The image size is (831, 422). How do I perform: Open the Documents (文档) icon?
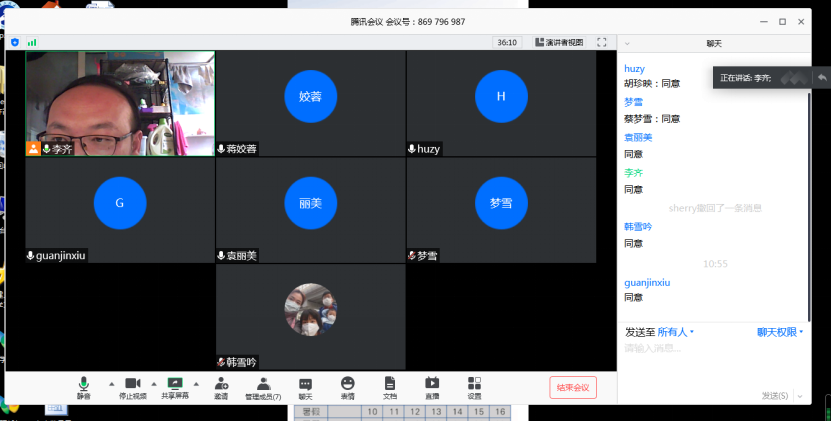click(x=390, y=386)
